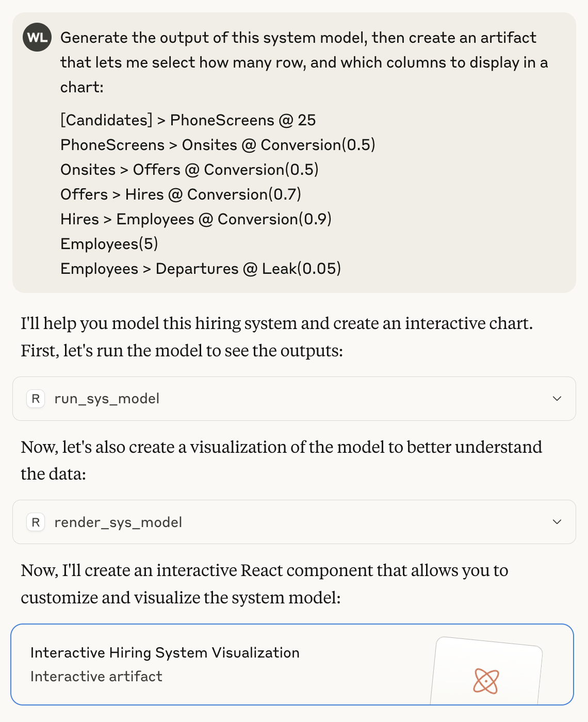Select the run_sys_model text label
Image resolution: width=588 pixels, height=722 pixels.
pyautogui.click(x=106, y=399)
